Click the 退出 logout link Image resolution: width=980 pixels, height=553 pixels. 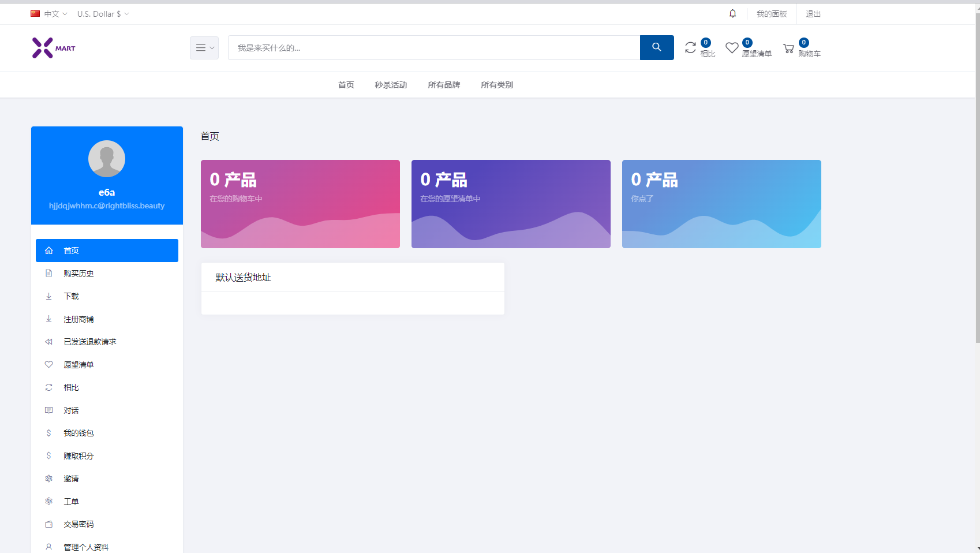pyautogui.click(x=813, y=14)
